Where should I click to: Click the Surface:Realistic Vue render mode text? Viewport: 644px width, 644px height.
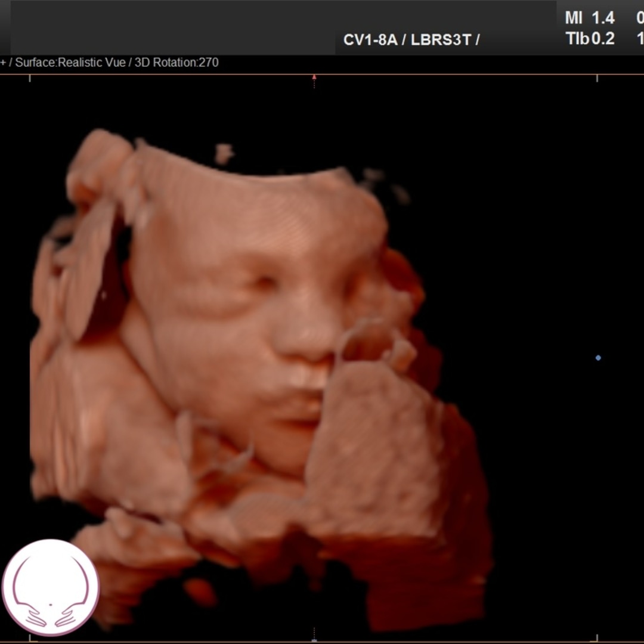[x=71, y=63]
